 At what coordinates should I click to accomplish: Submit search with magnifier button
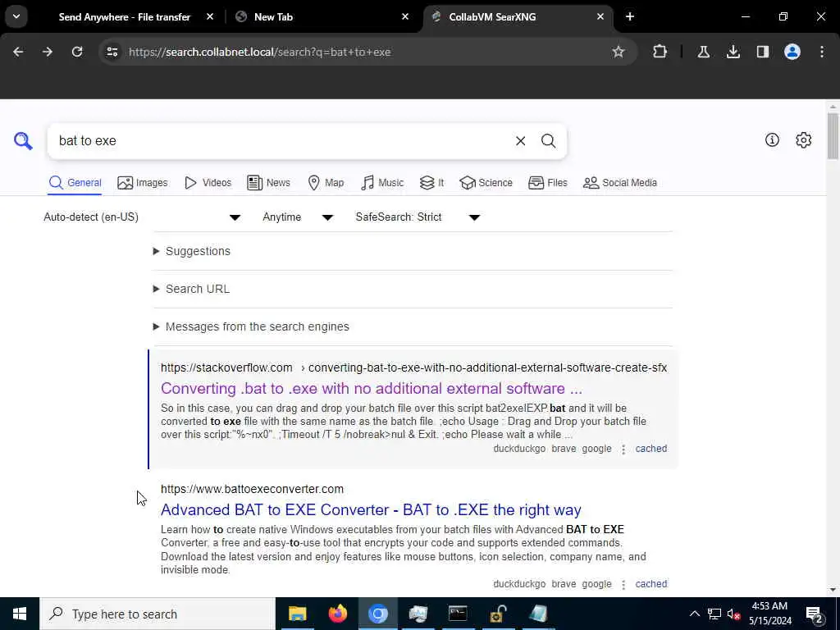click(x=548, y=141)
